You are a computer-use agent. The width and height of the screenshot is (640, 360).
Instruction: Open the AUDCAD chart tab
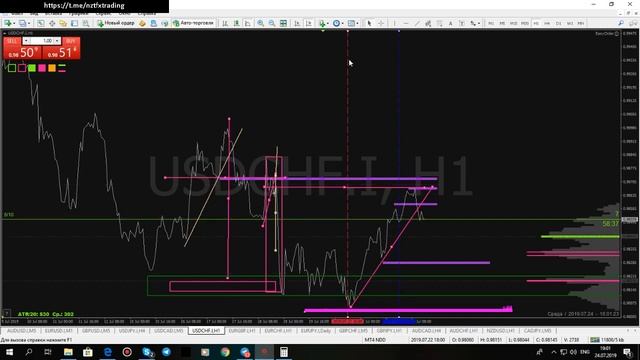tap(426, 331)
